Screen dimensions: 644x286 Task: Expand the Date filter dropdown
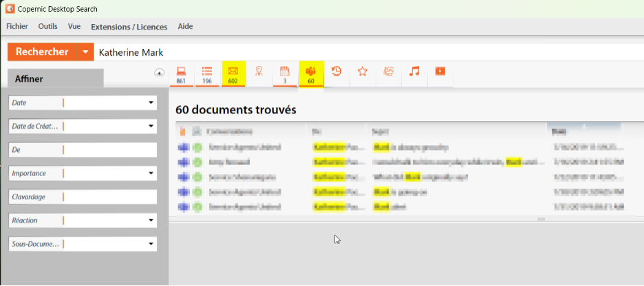151,103
